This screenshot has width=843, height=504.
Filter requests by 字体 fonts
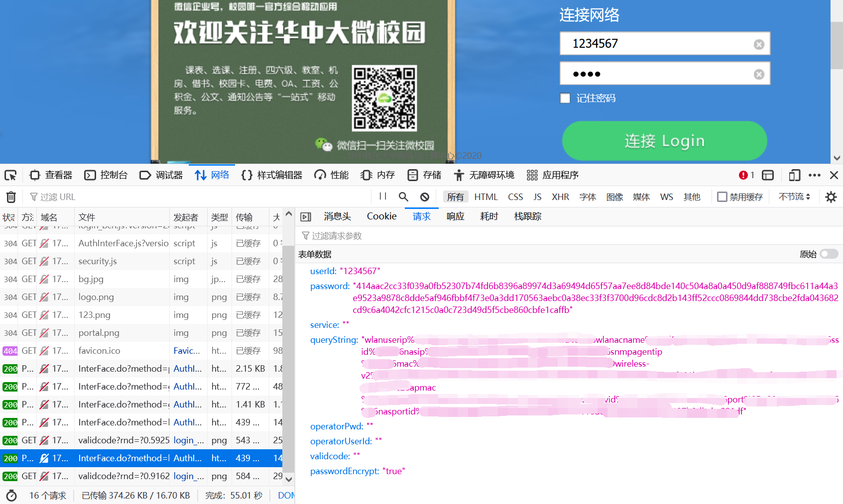[x=588, y=197]
